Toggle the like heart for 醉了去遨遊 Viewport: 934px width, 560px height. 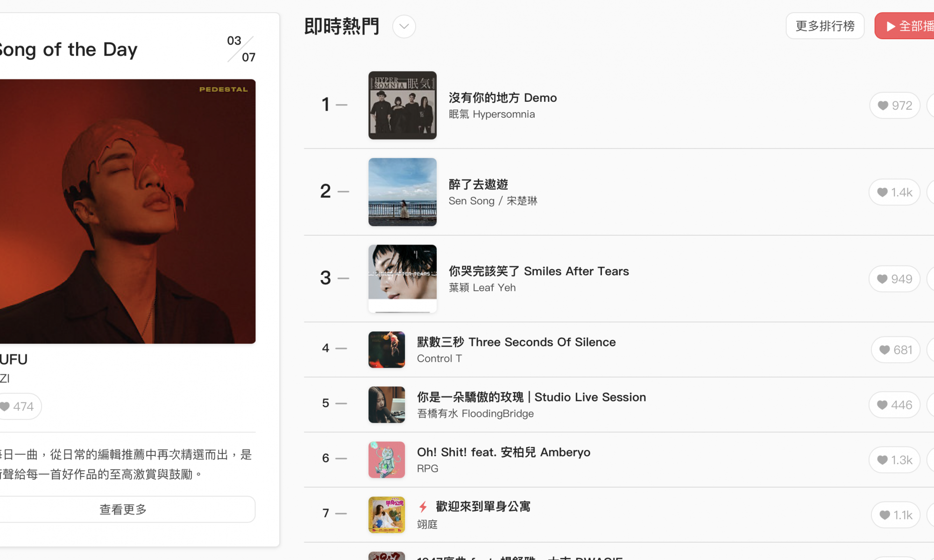click(894, 192)
